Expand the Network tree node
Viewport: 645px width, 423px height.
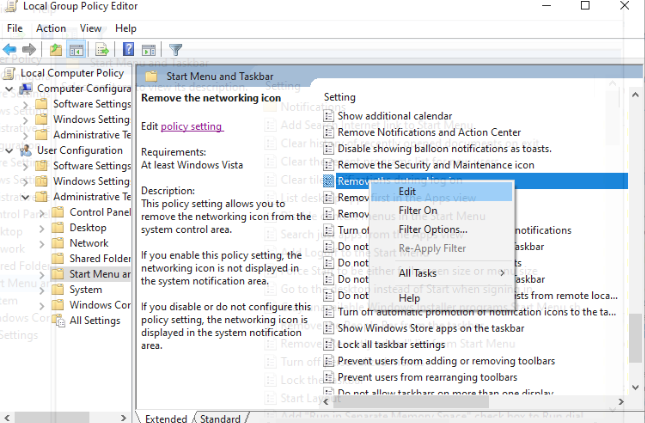pos(42,244)
